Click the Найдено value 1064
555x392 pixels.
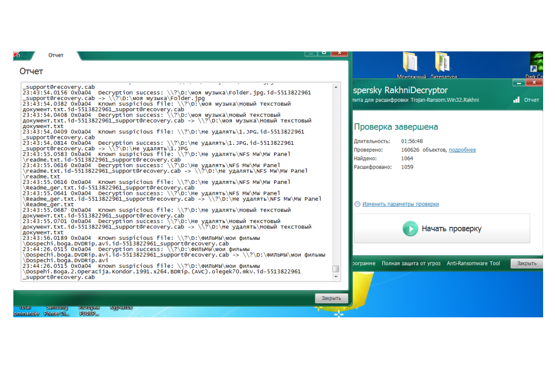pos(407,159)
